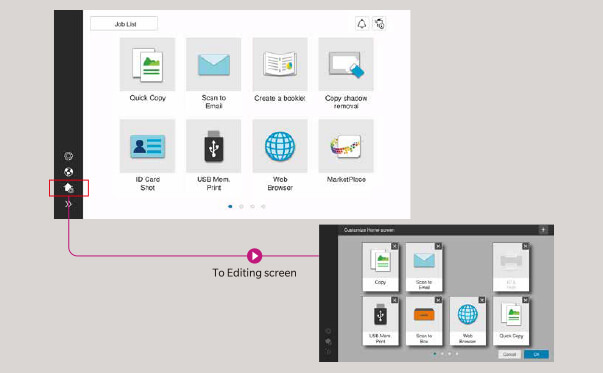
Task: Go to second home page dot
Action: 241,206
